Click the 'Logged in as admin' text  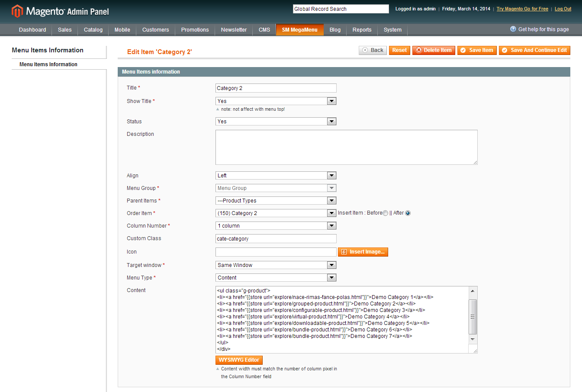[x=415, y=9]
